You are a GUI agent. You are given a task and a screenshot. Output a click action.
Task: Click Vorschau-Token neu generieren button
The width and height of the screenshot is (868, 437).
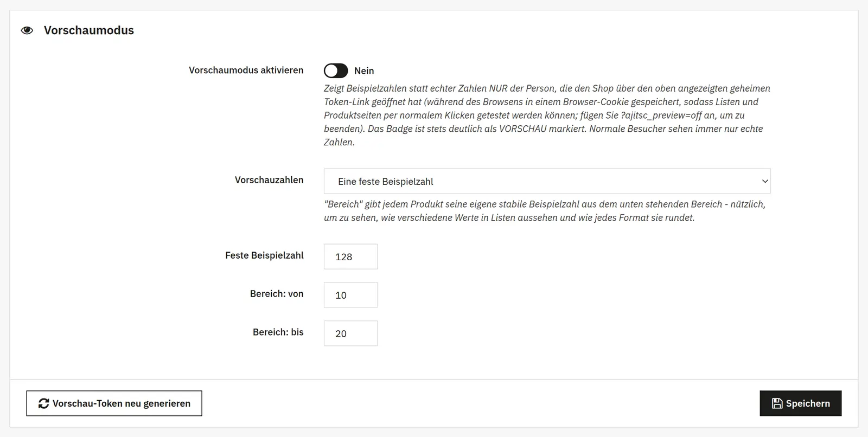tap(114, 403)
